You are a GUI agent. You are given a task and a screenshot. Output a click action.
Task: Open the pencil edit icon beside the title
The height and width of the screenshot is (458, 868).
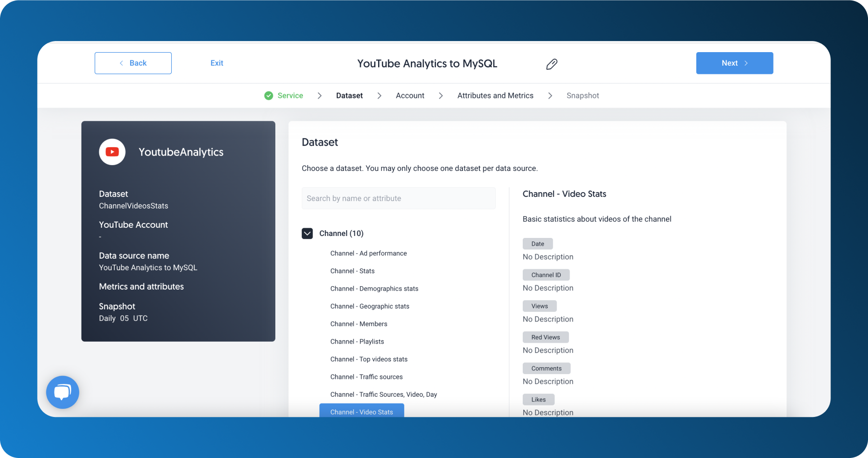tap(552, 64)
